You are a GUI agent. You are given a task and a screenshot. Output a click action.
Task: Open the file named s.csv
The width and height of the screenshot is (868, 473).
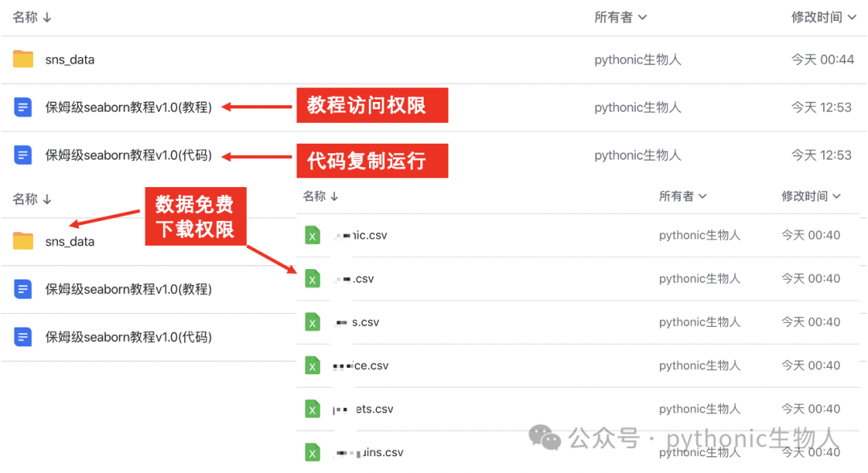(357, 322)
